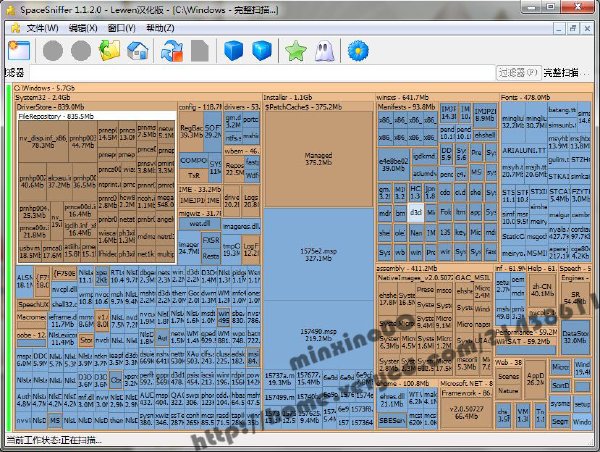The height and width of the screenshot is (452, 600).
Task: Click the ehome - 100.8Mb header
Action: click(406, 383)
